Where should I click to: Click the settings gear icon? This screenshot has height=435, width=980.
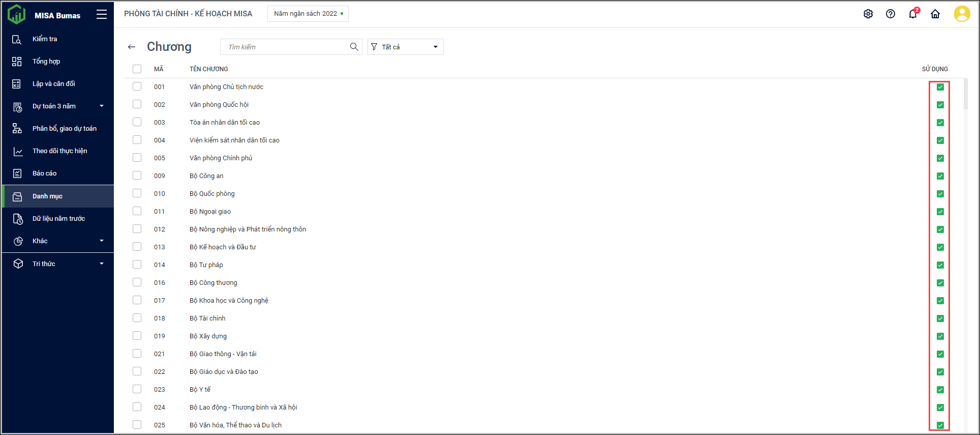tap(868, 14)
